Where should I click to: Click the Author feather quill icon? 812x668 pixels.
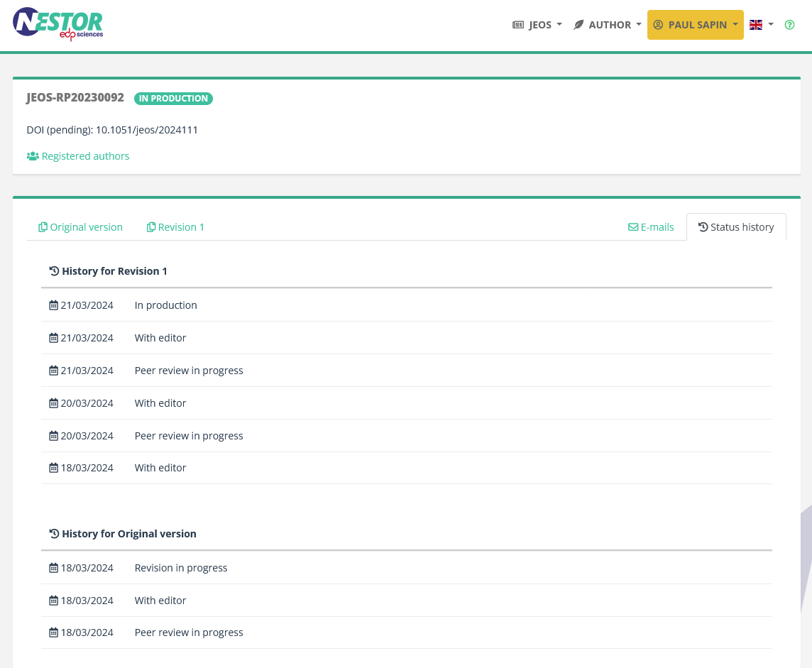click(578, 25)
